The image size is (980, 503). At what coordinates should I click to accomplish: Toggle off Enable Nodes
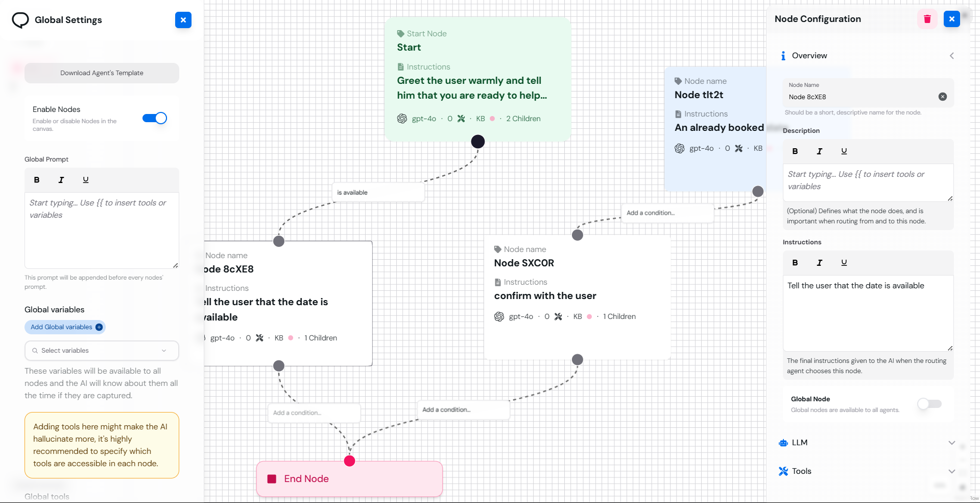(154, 118)
